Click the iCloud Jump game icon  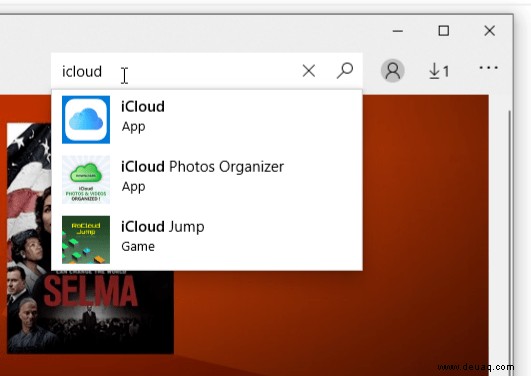pos(86,239)
